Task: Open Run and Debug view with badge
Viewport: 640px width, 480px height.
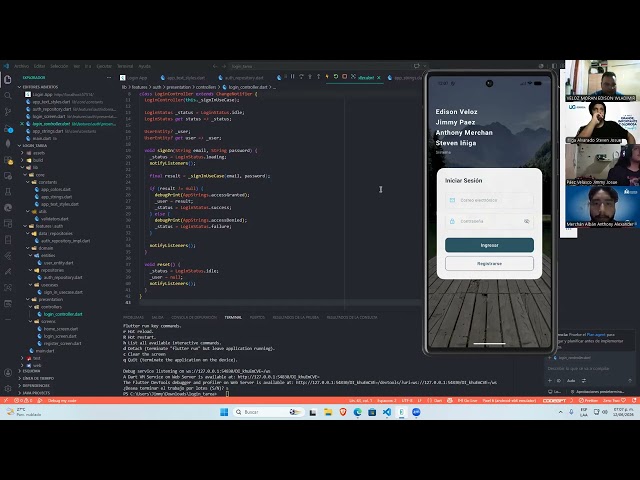Action: pyautogui.click(x=8, y=129)
